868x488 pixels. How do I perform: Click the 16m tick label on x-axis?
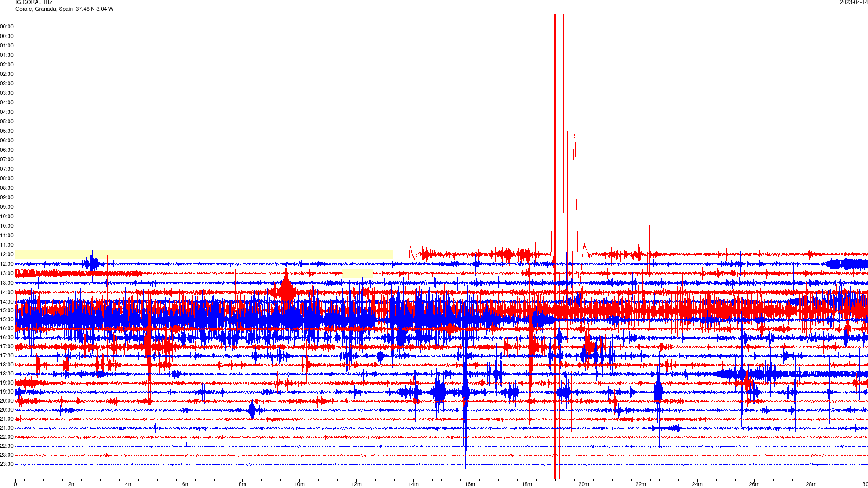point(470,484)
